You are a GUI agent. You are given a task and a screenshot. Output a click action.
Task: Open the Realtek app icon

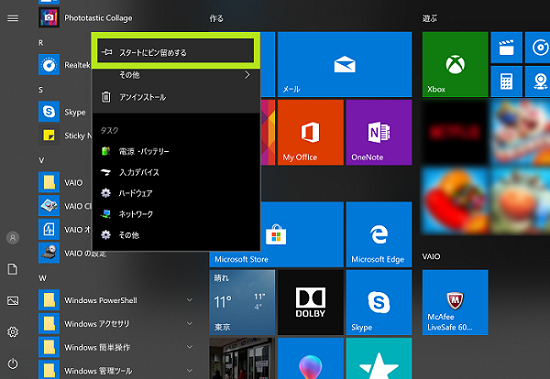49,65
